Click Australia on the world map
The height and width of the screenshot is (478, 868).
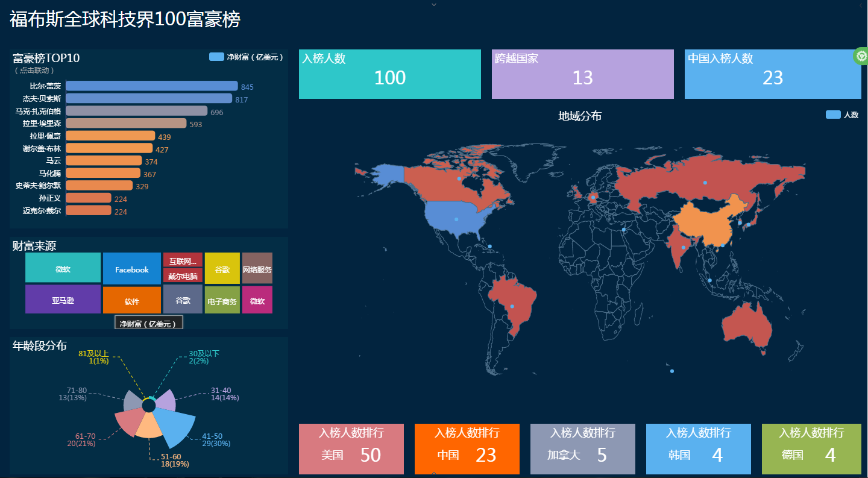(747, 325)
